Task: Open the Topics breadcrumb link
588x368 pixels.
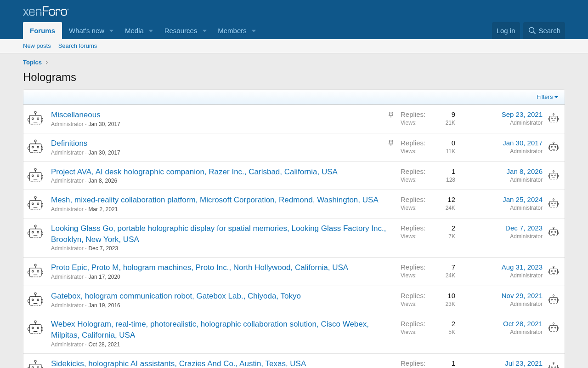Action: 32,63
